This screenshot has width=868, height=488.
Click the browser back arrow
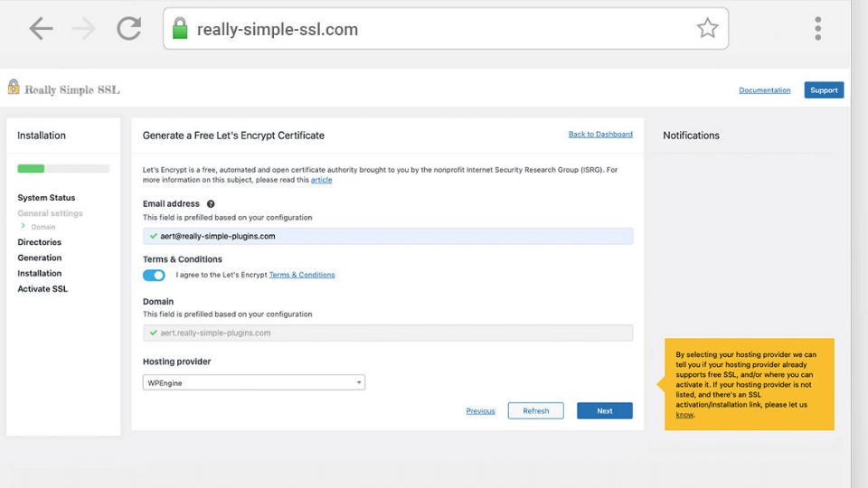tap(41, 29)
